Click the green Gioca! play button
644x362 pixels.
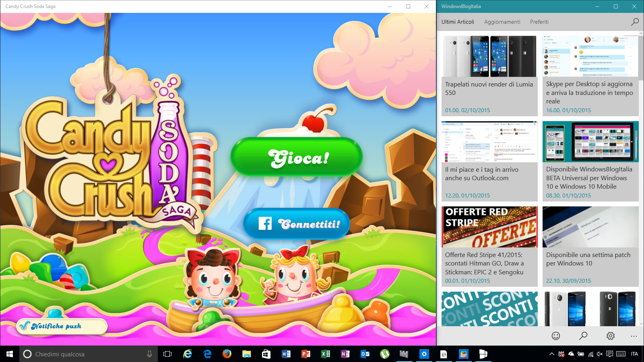tap(297, 157)
